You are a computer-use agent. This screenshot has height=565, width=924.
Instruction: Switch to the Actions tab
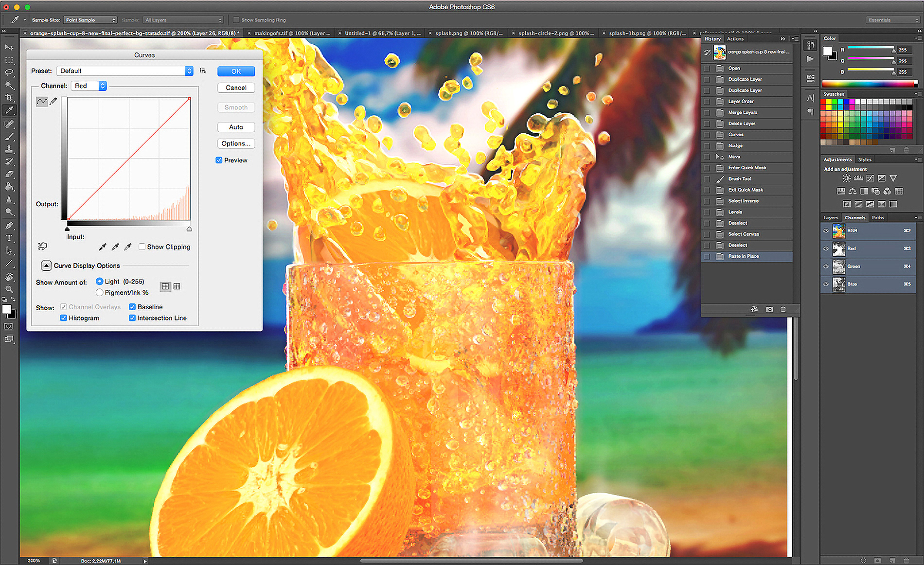tap(735, 39)
